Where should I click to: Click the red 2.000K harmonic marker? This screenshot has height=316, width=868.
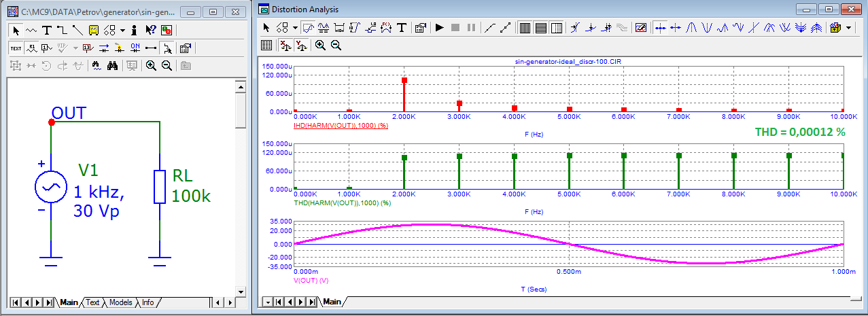pyautogui.click(x=404, y=80)
